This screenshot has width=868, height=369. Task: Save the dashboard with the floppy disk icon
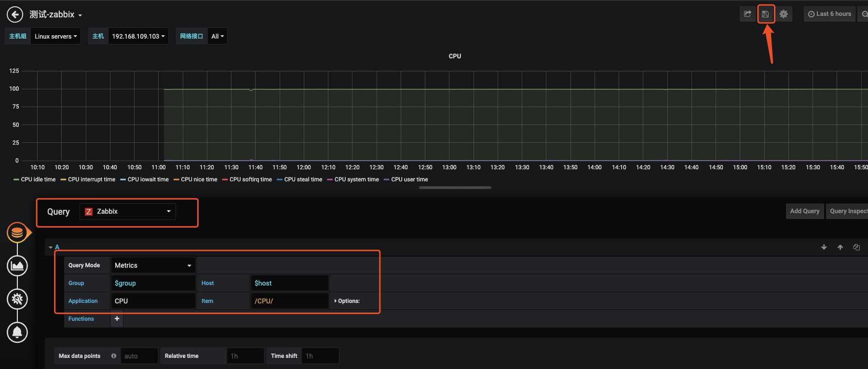(x=765, y=14)
